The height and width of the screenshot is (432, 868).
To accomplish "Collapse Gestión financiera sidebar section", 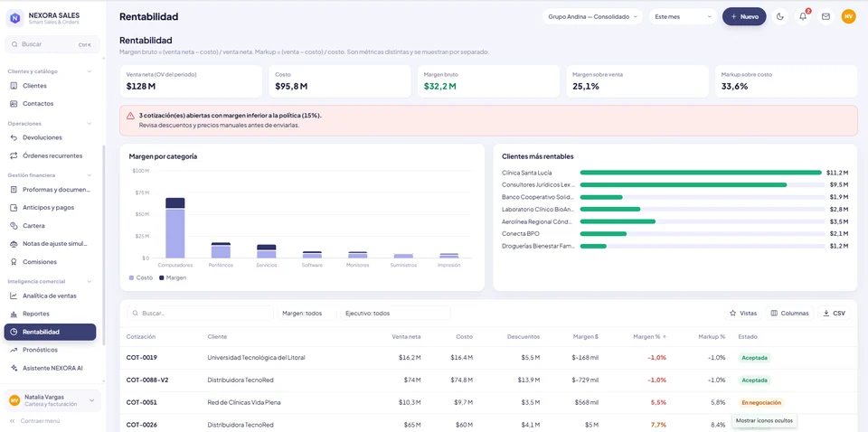I will tap(90, 175).
